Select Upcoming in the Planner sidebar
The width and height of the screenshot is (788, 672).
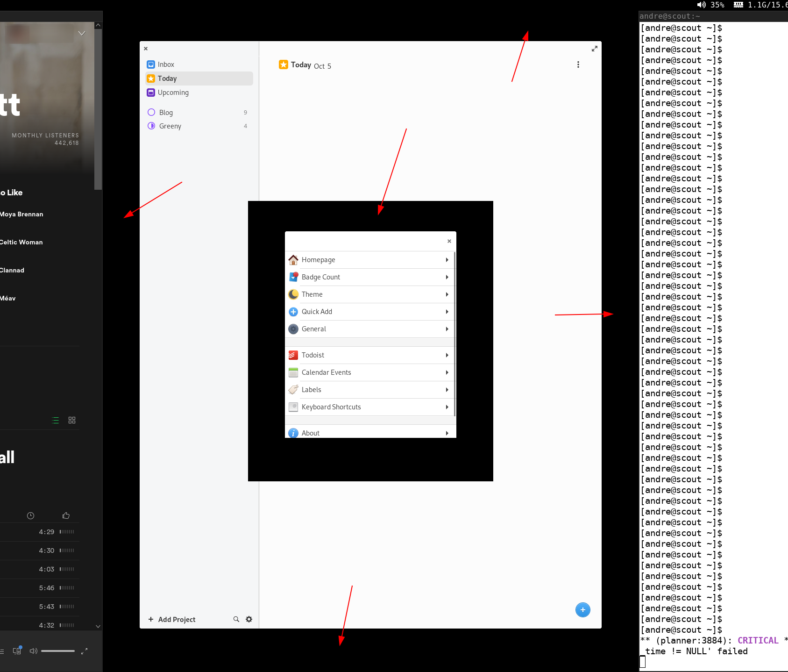(x=173, y=93)
